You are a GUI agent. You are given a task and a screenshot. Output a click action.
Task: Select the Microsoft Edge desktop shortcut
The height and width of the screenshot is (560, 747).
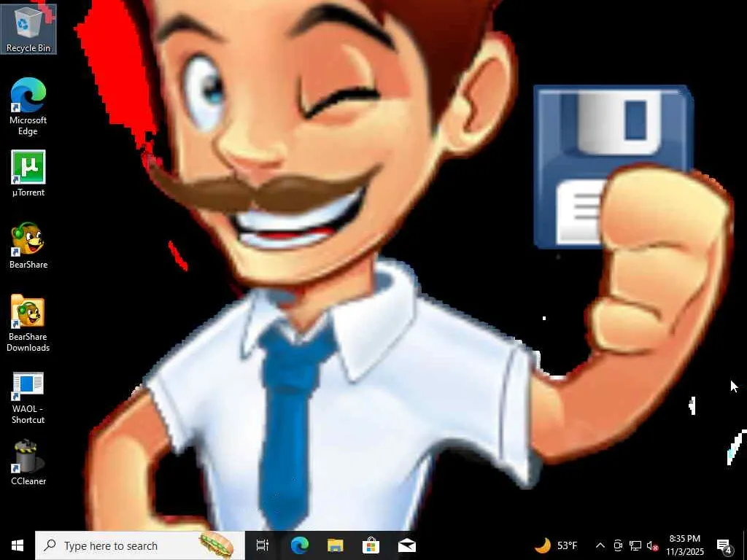click(28, 106)
